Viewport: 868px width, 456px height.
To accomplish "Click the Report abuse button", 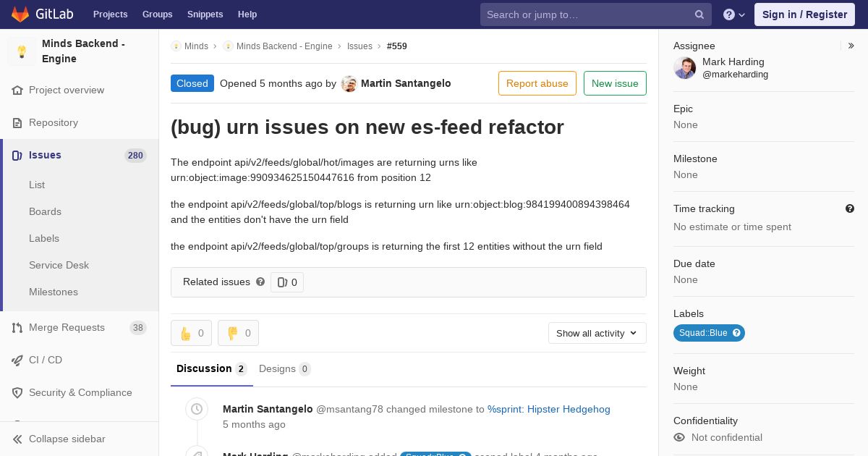I will point(537,83).
